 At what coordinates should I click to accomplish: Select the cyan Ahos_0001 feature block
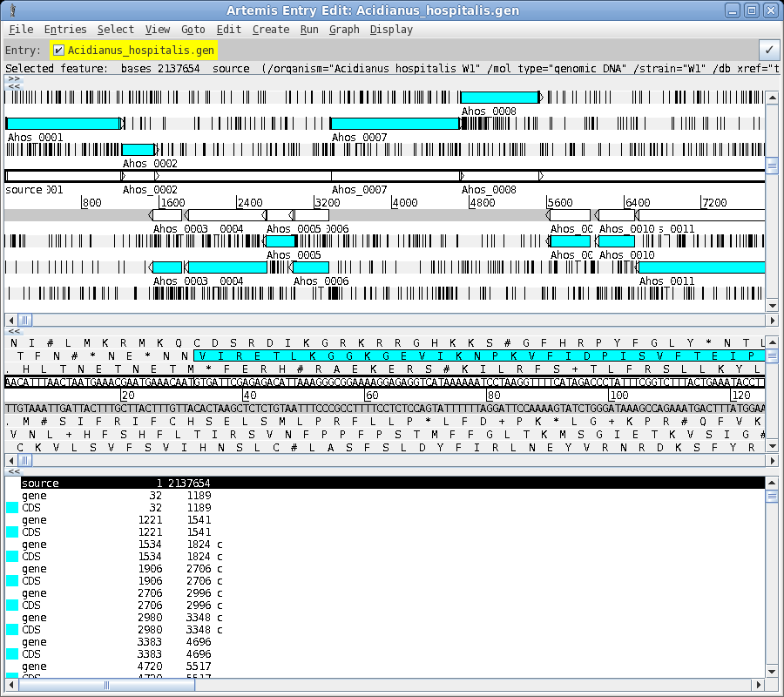(62, 124)
